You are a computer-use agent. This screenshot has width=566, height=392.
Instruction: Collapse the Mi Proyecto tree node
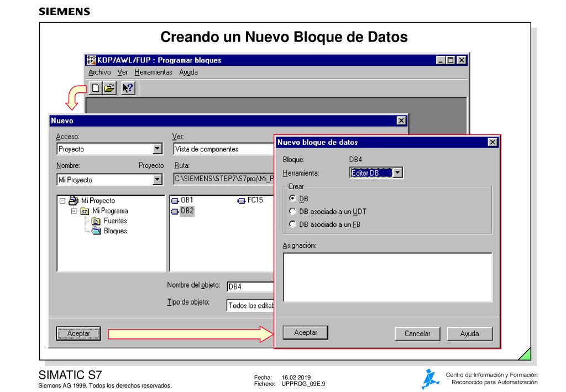click(x=62, y=201)
